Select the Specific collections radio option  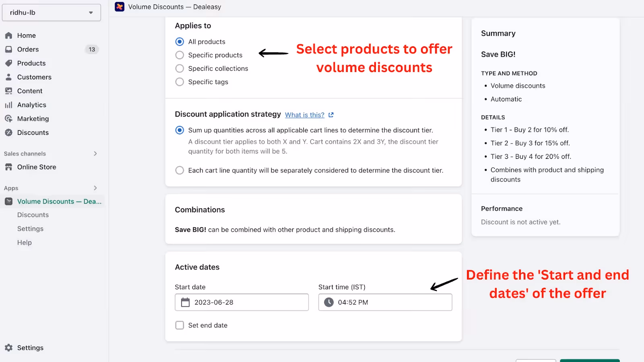coord(180,68)
